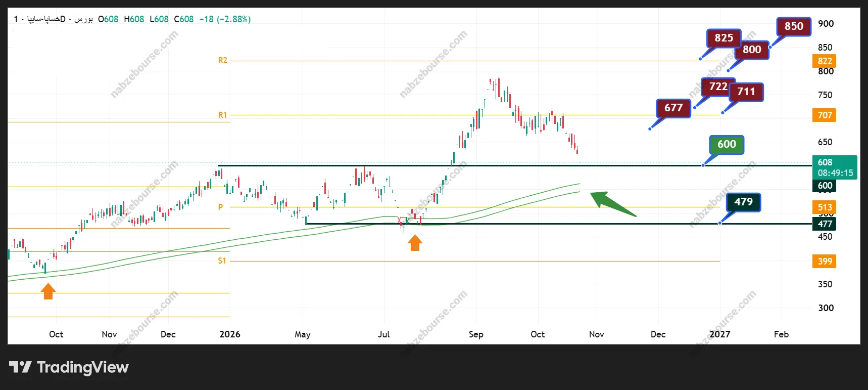This screenshot has width=868, height=390.
Task: Click the Jul label on time axis
Action: 384,334
